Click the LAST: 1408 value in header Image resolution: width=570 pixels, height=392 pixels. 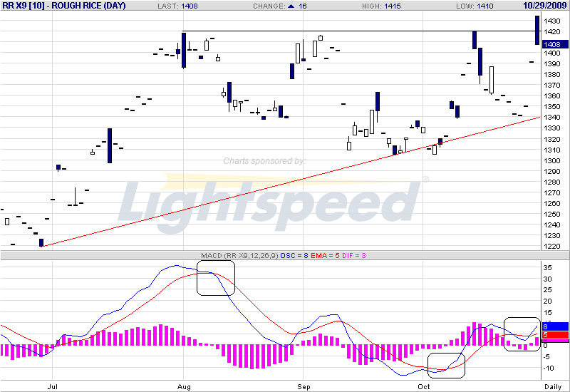177,6
